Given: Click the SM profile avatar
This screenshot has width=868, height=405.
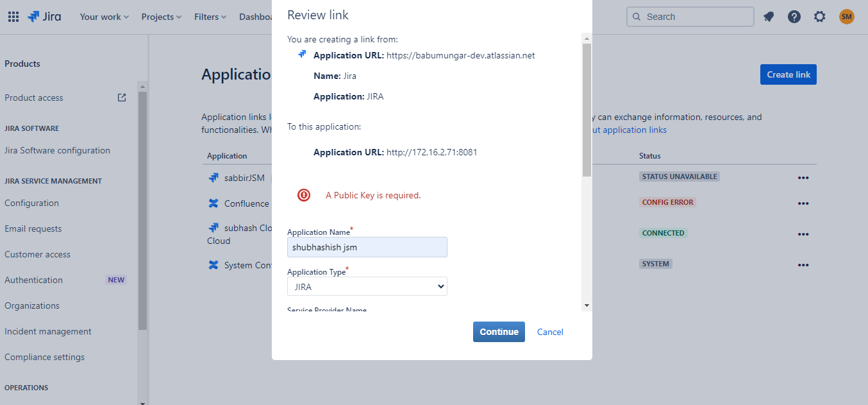Looking at the screenshot, I should (x=846, y=16).
